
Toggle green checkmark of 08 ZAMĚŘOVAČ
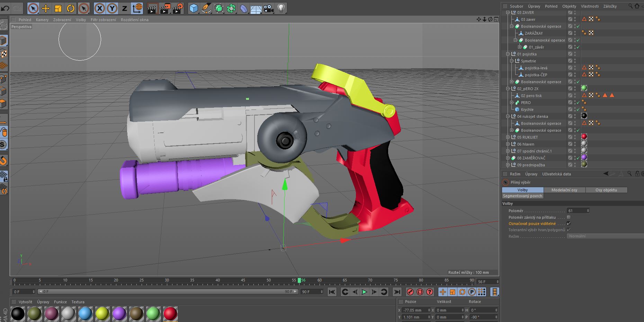coord(578,158)
